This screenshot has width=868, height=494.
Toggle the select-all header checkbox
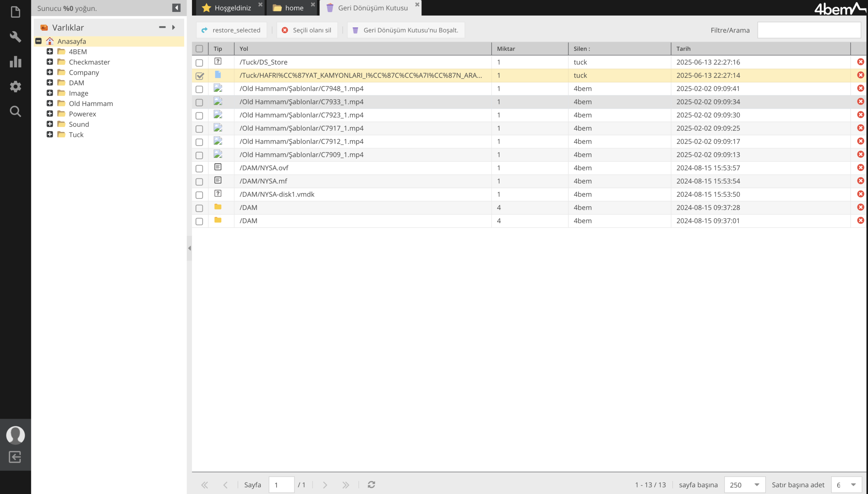point(199,49)
